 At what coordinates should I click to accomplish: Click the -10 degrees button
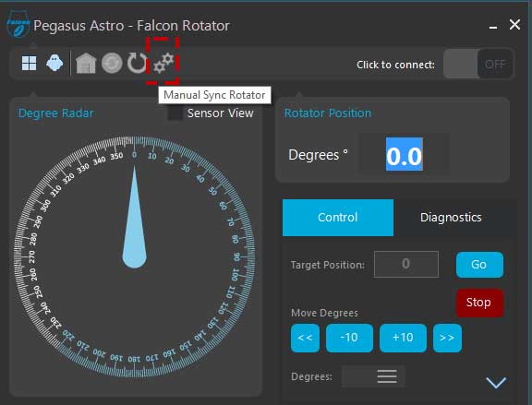coord(349,338)
